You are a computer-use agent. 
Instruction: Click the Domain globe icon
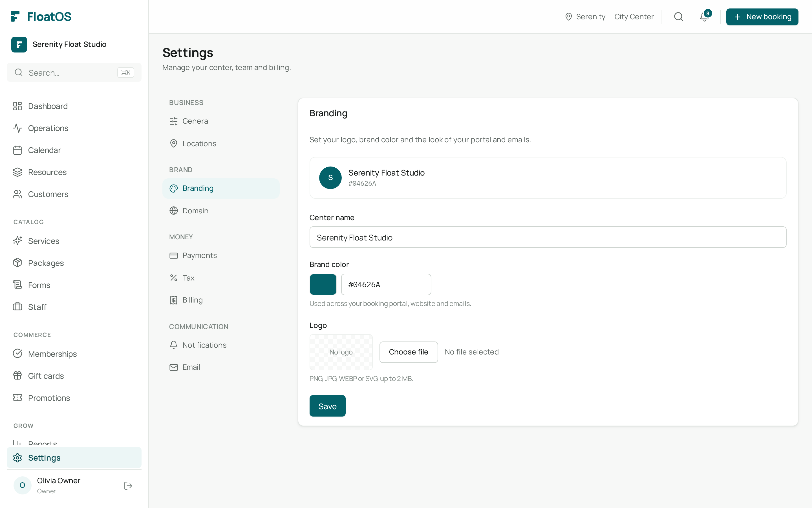point(173,211)
